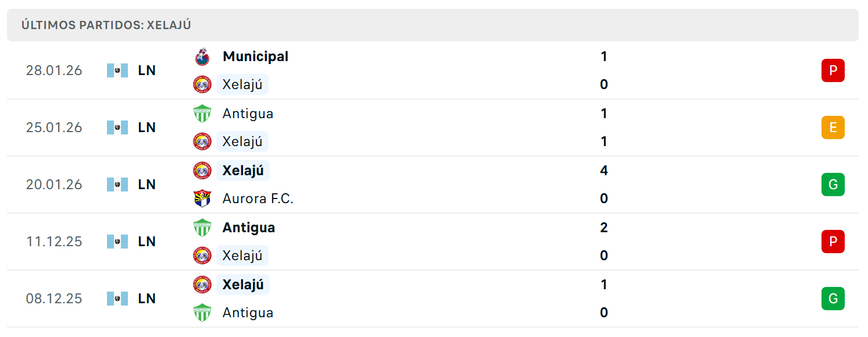Select the LN league label for 28.01.26

147,70
